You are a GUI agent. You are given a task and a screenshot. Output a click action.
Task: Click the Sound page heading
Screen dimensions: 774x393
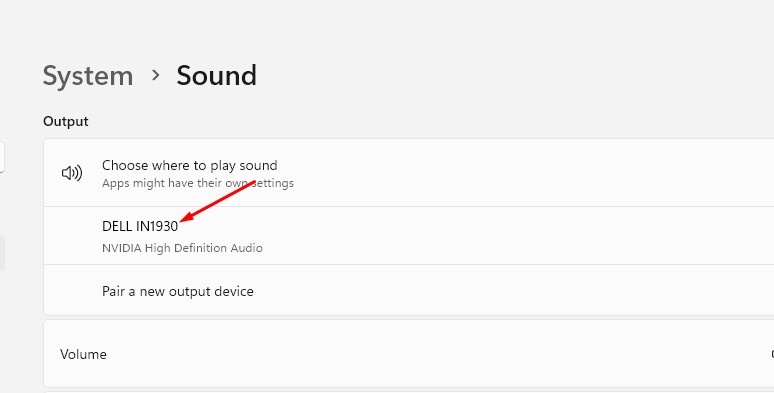coord(216,76)
